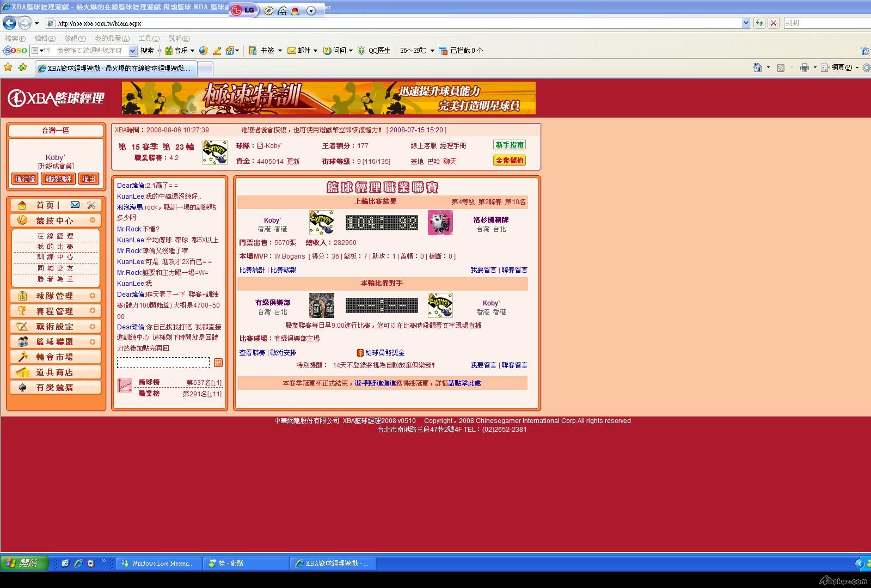Click the LG floating toolbar logo
871x588 pixels.
[243, 10]
